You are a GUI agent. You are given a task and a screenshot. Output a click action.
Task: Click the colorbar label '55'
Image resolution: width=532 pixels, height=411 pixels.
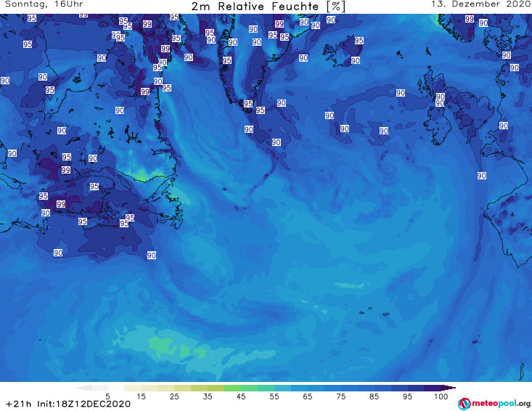[274, 396]
